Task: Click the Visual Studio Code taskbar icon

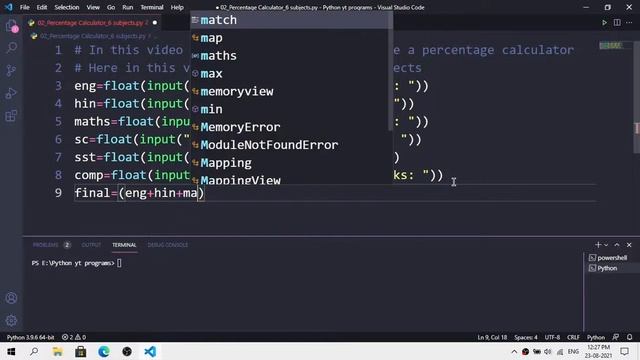Action: 150,351
